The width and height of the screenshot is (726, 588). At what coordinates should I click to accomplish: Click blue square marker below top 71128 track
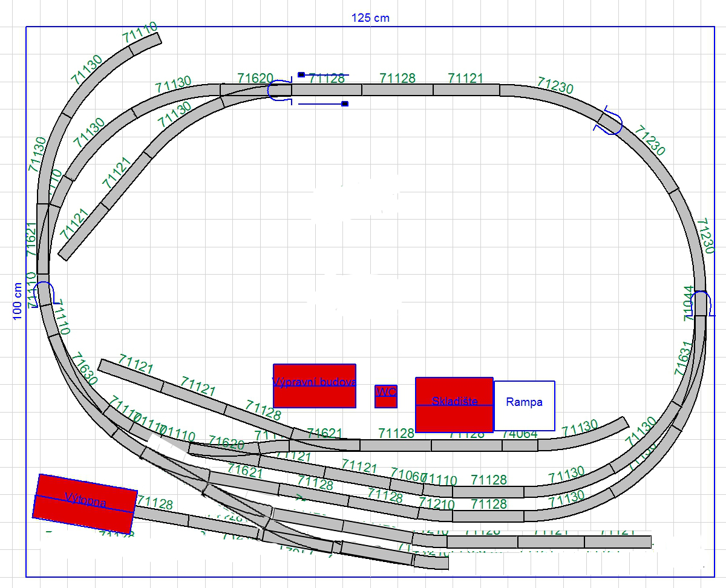click(345, 104)
